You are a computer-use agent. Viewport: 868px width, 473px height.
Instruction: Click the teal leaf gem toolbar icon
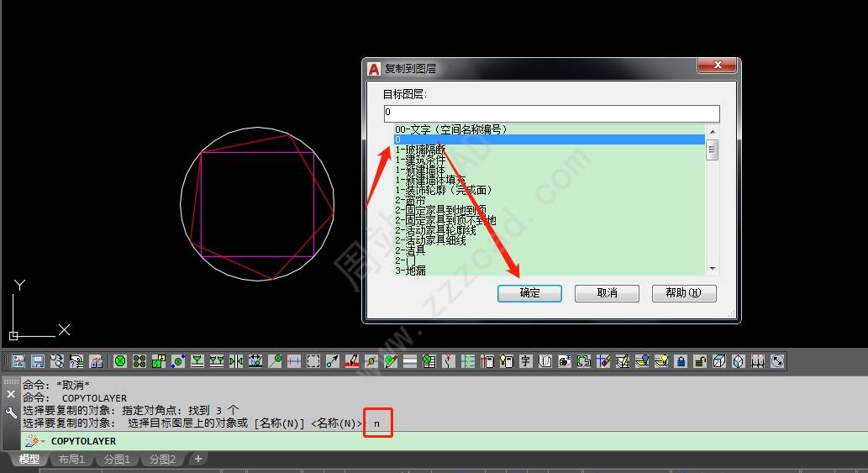tap(739, 361)
